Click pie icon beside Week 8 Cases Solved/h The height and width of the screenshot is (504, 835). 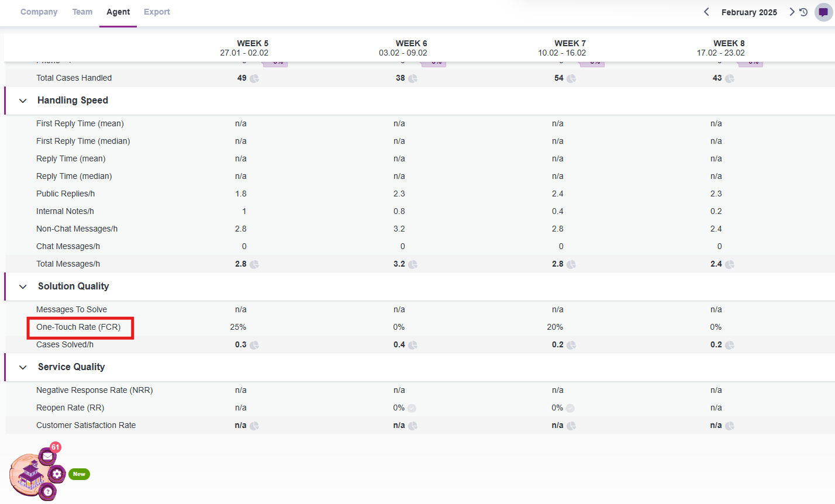(730, 345)
